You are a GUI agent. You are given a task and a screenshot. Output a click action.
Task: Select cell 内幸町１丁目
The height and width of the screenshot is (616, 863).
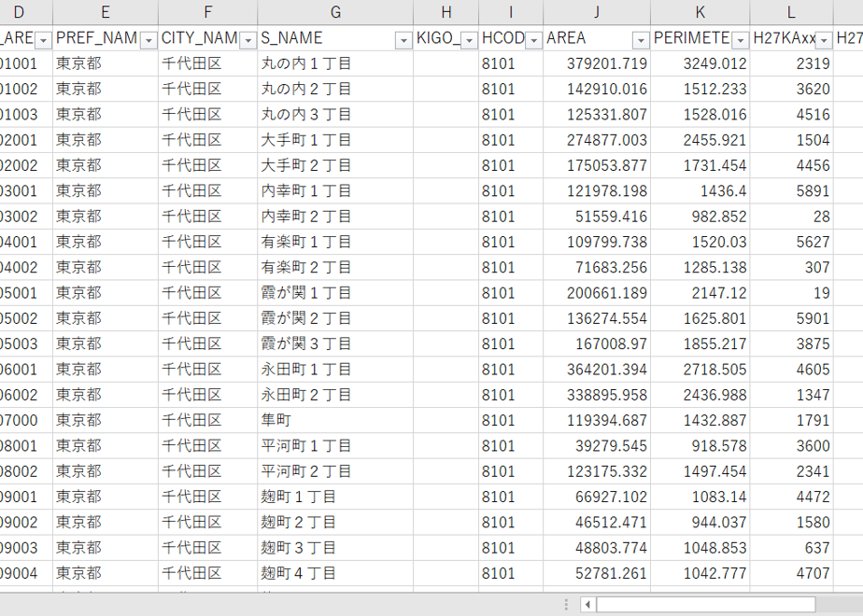(x=335, y=190)
